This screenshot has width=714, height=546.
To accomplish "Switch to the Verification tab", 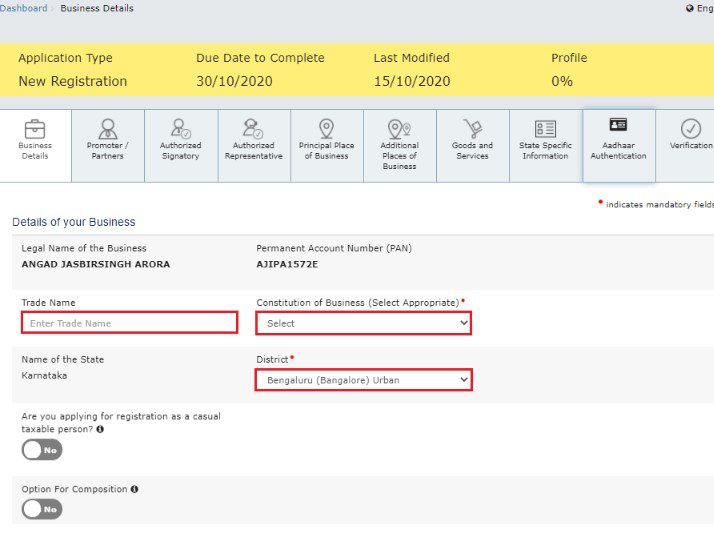I will point(690,129).
